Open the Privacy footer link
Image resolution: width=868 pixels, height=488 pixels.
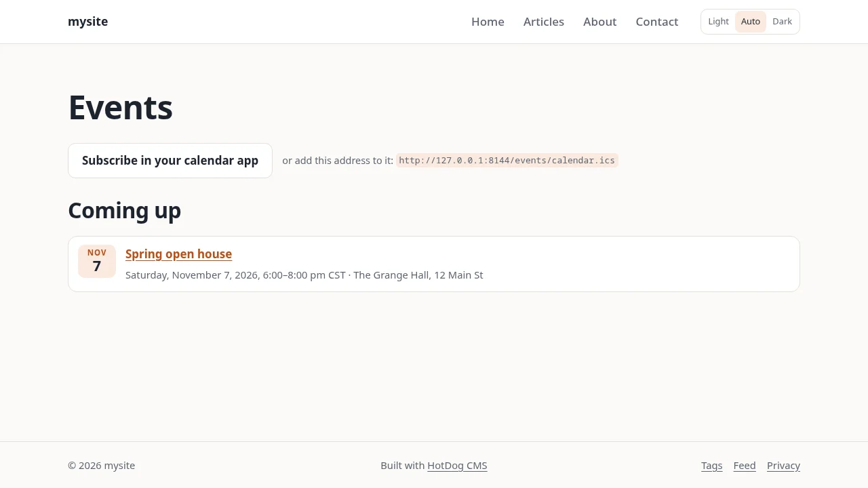point(783,466)
